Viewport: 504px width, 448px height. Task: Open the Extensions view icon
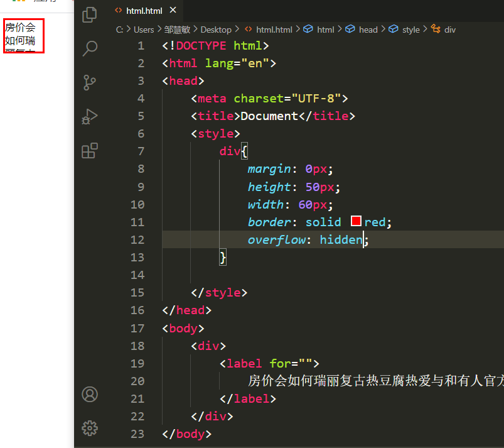coord(90,151)
